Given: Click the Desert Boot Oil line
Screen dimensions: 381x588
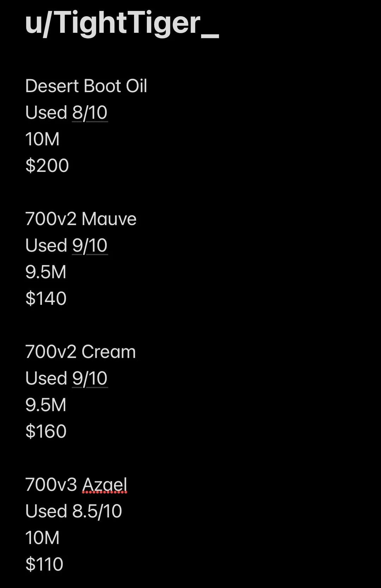Looking at the screenshot, I should (86, 86).
